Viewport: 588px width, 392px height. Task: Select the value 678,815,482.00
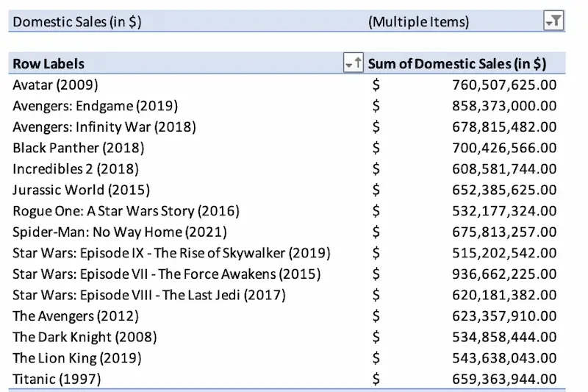[504, 126]
